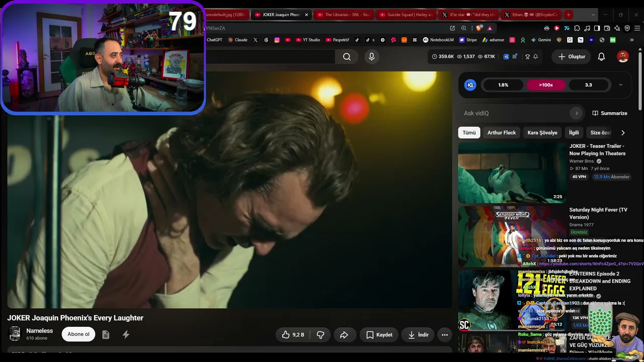
Task: Dislike the video with thumbs-down
Action: [x=320, y=335]
